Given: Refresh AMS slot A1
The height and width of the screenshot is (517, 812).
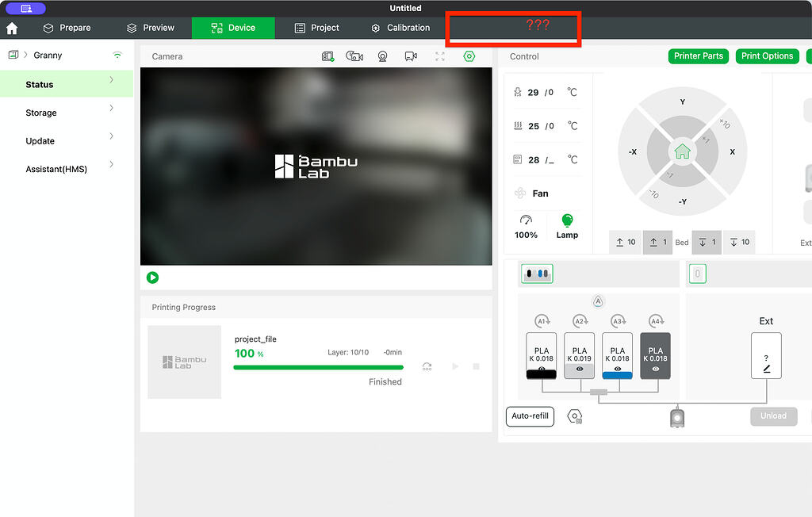Looking at the screenshot, I should (x=542, y=321).
